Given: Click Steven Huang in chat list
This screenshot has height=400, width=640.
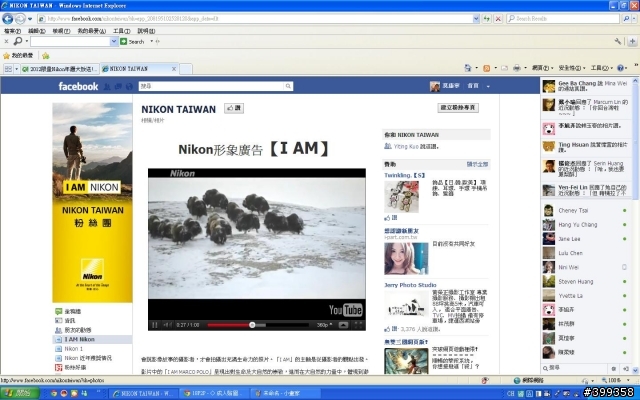Looking at the screenshot, I should 576,282.
